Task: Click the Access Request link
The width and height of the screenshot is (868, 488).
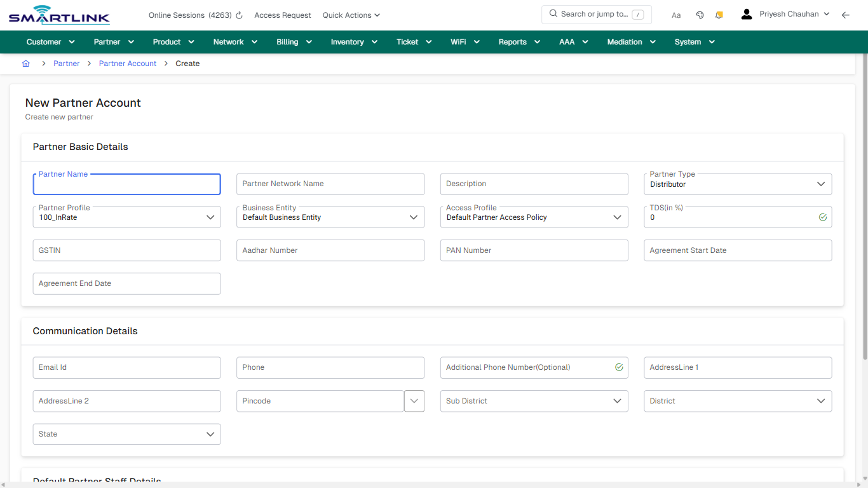Action: click(x=282, y=15)
